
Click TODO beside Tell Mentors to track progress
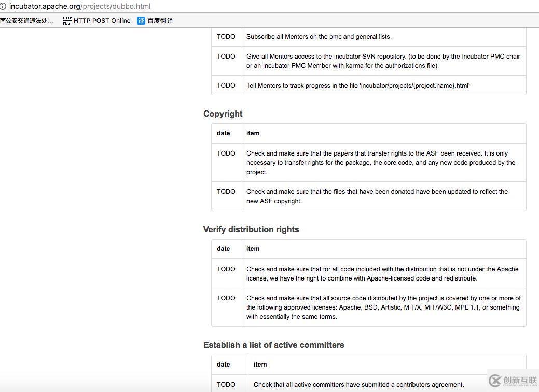(x=226, y=86)
